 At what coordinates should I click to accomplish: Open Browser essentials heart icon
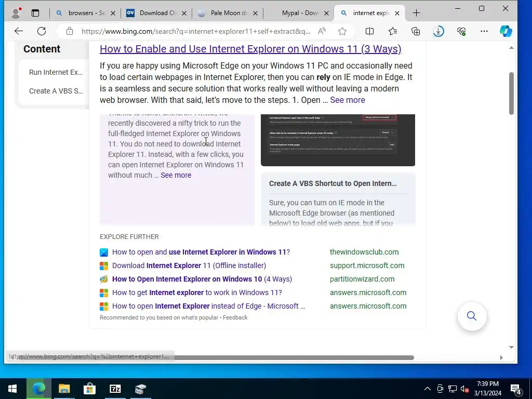[461, 31]
